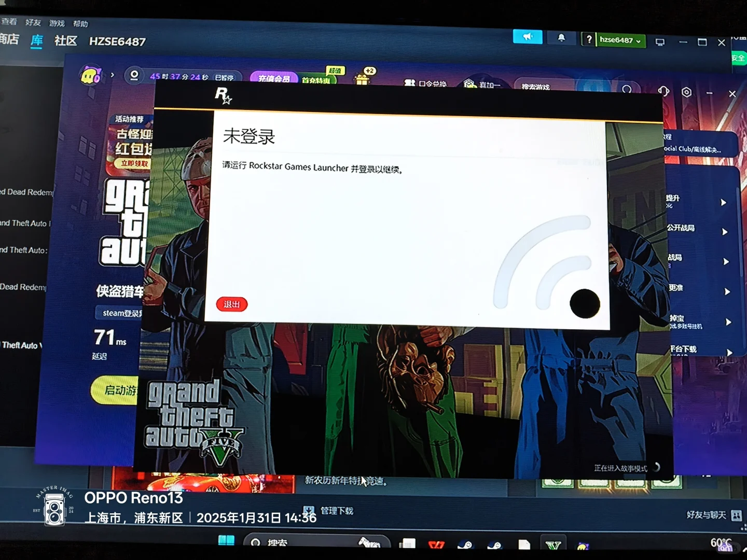Open the Steam 游戏 menu
747x560 pixels.
coord(57,23)
